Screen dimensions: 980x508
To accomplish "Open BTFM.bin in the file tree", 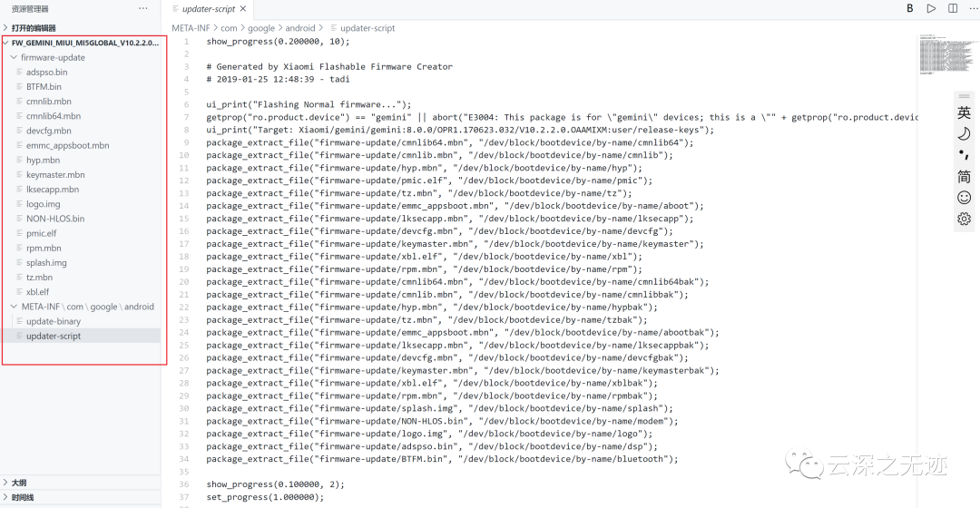I will point(44,86).
